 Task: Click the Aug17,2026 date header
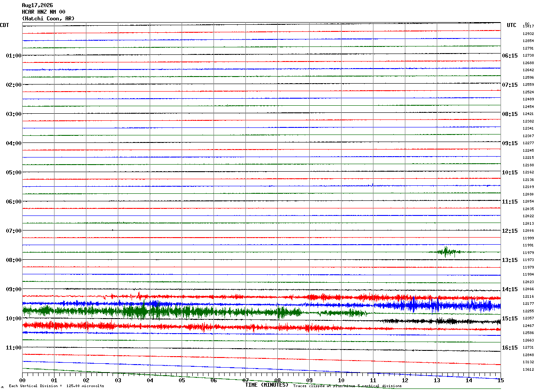coord(37,5)
